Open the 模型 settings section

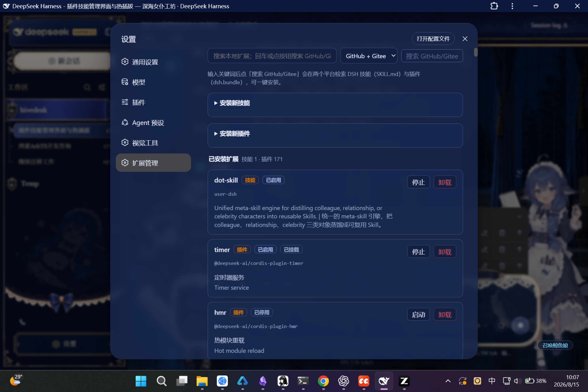(153, 82)
